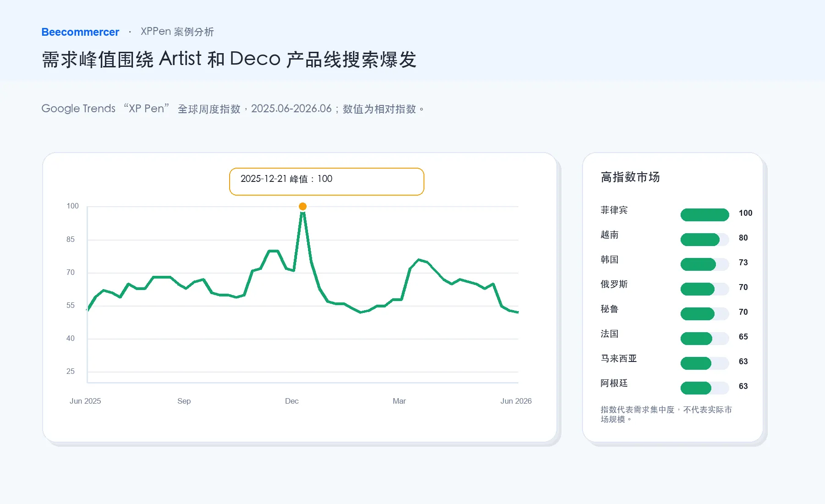Click the 阿根廷 country label

pyautogui.click(x=614, y=383)
